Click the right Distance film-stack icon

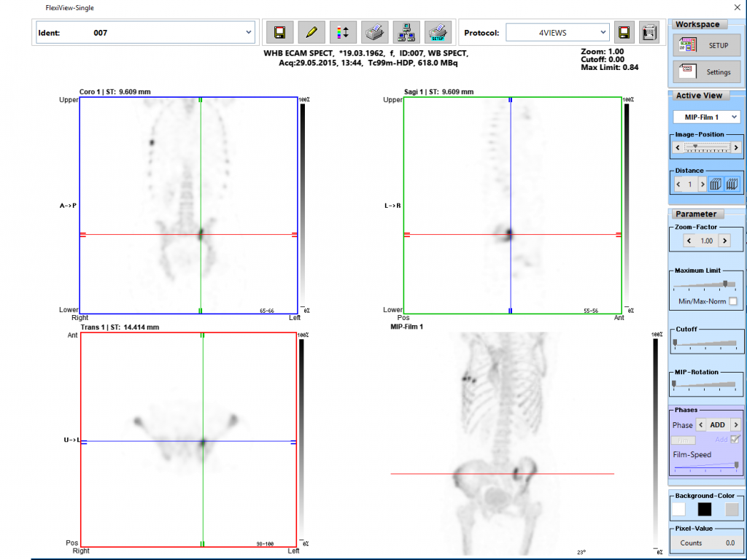733,184
